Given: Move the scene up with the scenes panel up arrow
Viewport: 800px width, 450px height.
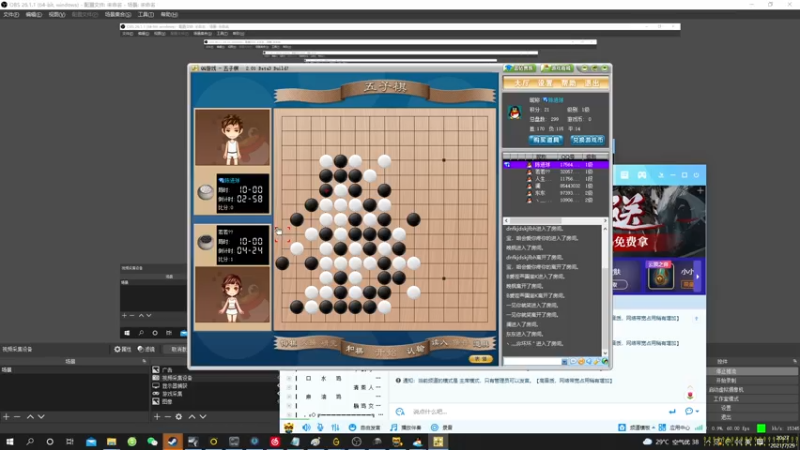Looking at the screenshot, I should [x=30, y=416].
